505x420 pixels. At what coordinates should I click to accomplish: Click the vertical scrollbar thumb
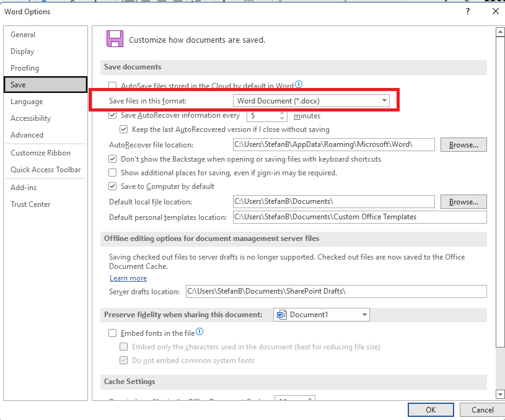pyautogui.click(x=500, y=192)
